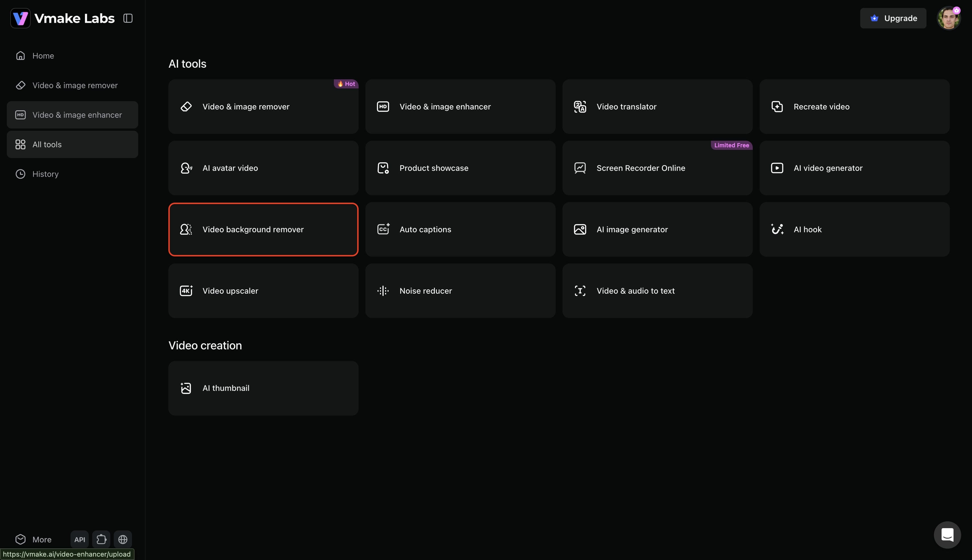This screenshot has width=972, height=560.
Task: Click the Upgrade button
Action: click(x=893, y=18)
